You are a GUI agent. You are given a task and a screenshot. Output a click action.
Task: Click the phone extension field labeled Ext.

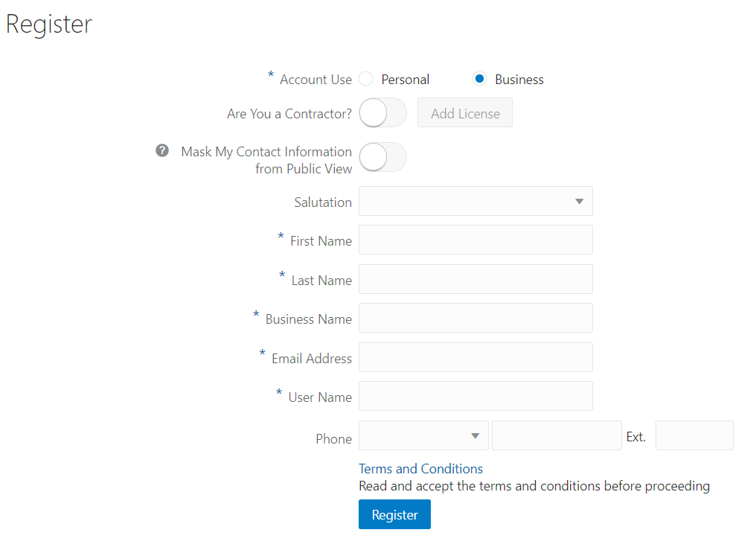(694, 435)
